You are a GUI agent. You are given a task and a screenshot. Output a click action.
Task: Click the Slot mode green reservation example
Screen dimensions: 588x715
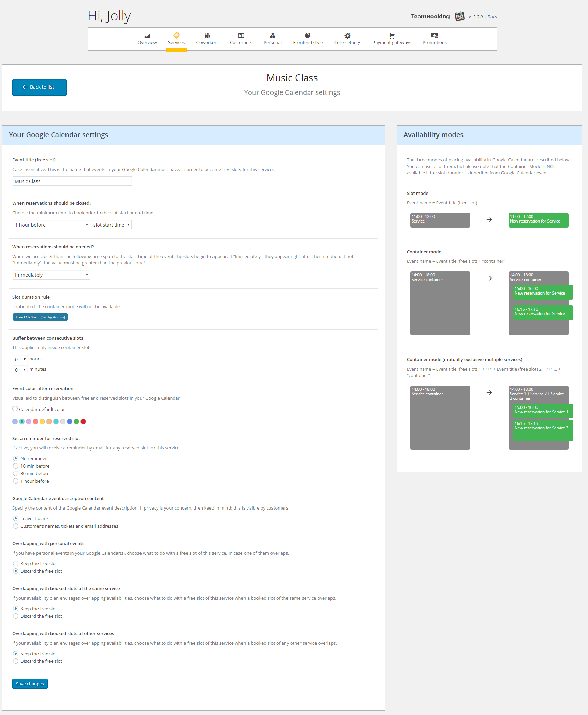click(x=538, y=220)
